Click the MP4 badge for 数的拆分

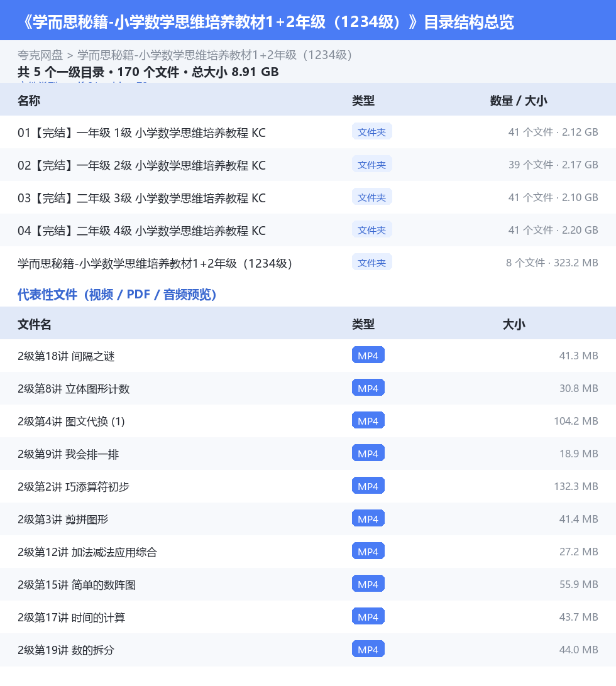click(368, 650)
